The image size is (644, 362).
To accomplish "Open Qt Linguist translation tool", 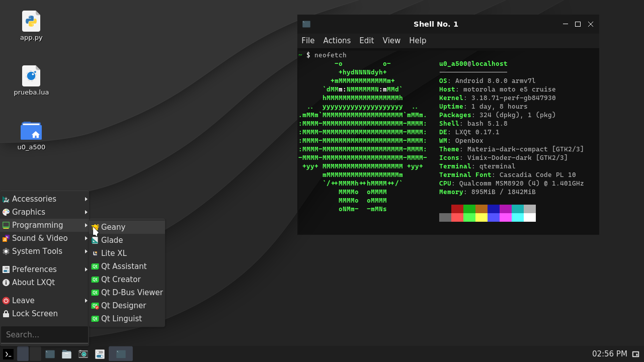I will click(122, 318).
